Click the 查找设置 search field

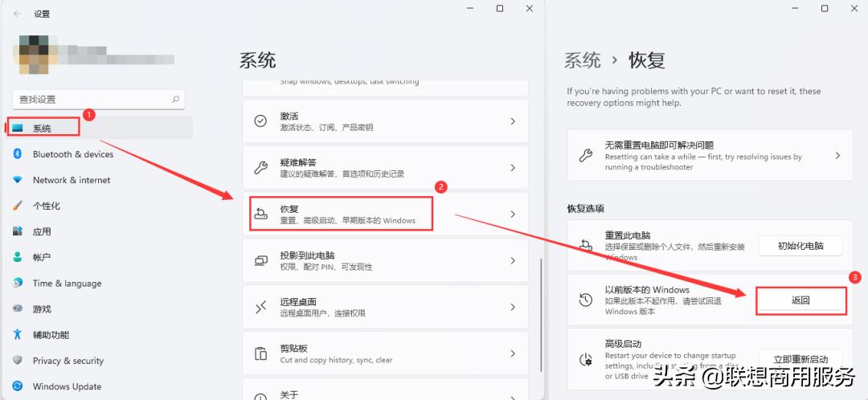point(99,100)
